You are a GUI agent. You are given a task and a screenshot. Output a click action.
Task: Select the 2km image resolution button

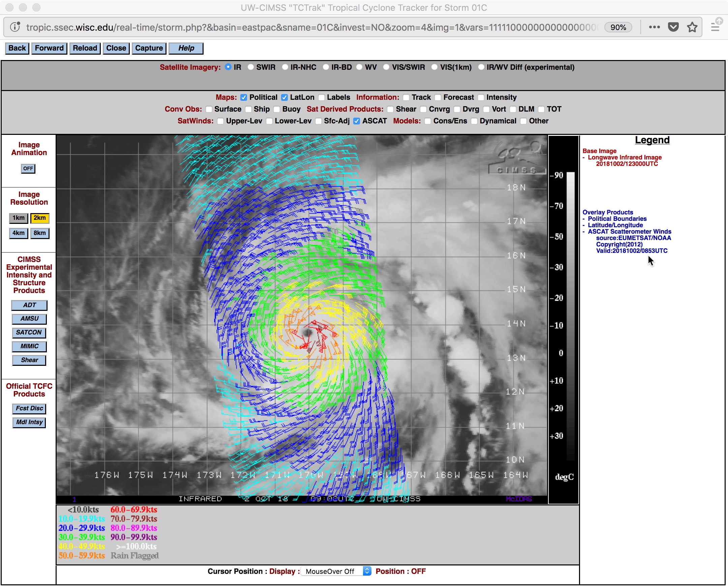tap(40, 218)
